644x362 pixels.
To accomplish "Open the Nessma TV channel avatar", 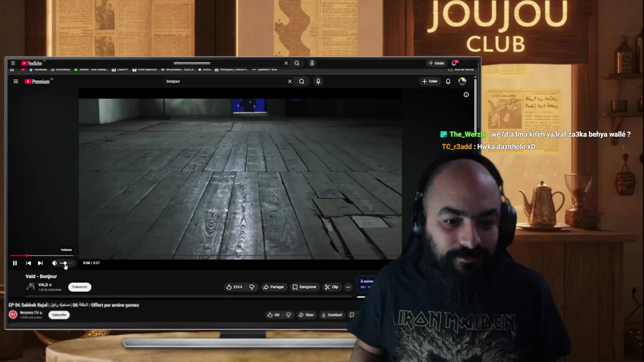I will (13, 315).
